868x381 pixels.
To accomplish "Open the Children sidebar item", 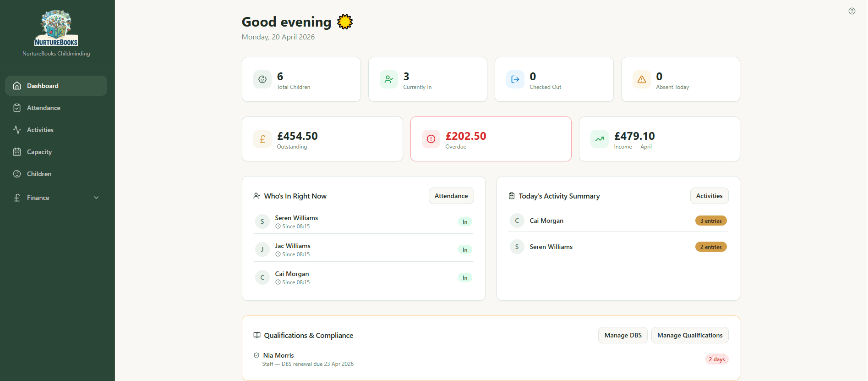I will point(56,174).
